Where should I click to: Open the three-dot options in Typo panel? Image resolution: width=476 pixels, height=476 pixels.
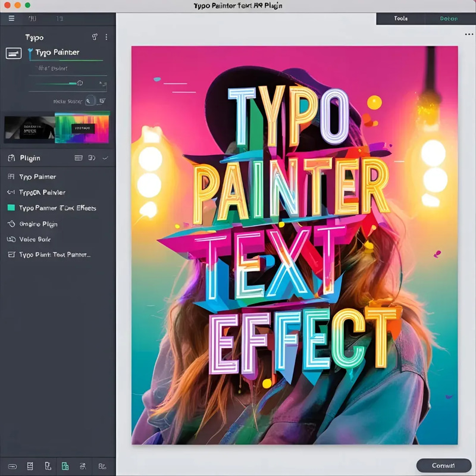(x=107, y=37)
